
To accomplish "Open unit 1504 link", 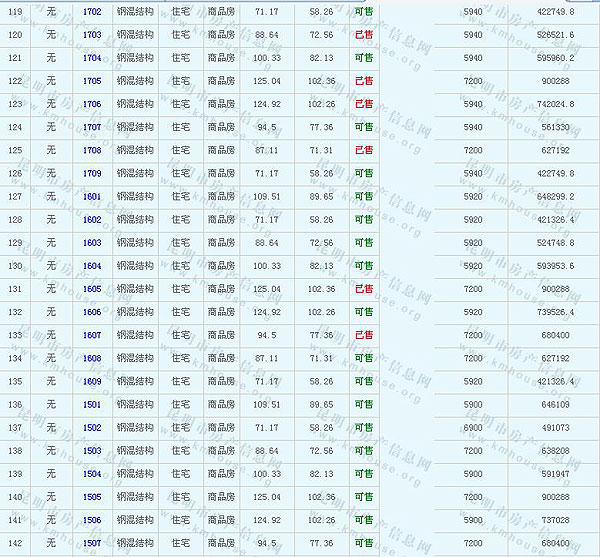I will [x=92, y=474].
